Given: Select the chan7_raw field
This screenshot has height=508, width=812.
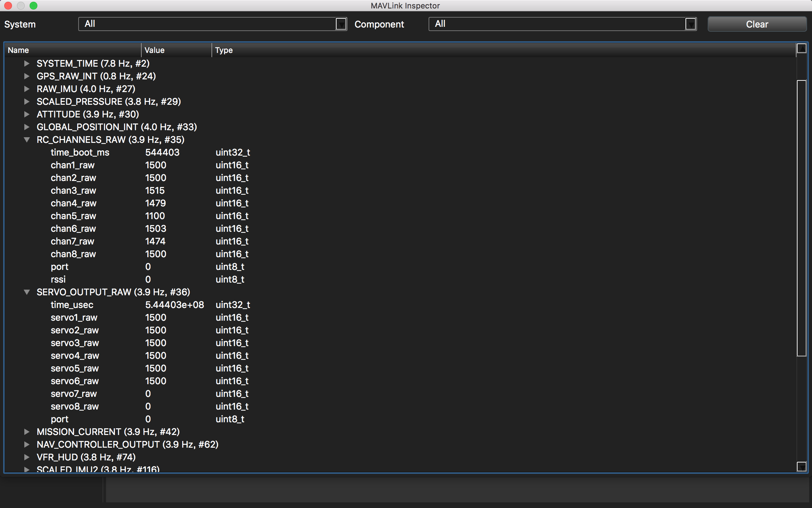Looking at the screenshot, I should click(73, 241).
